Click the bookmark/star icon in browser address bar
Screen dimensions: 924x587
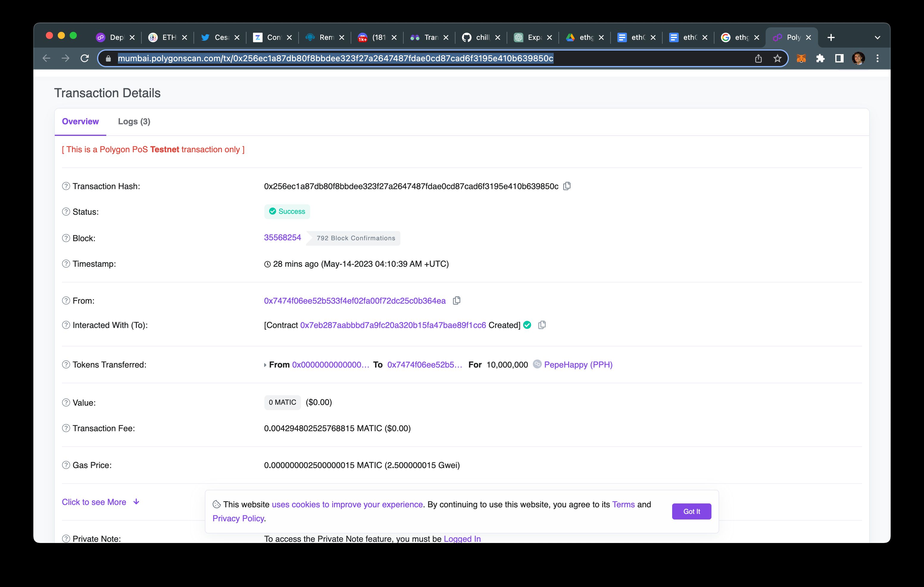point(777,59)
